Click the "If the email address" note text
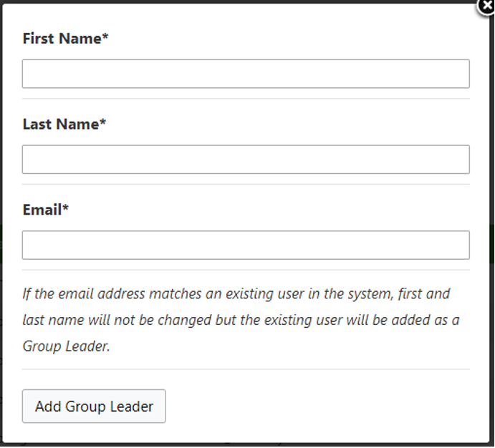Screen dimensions: 495x448 (84, 294)
